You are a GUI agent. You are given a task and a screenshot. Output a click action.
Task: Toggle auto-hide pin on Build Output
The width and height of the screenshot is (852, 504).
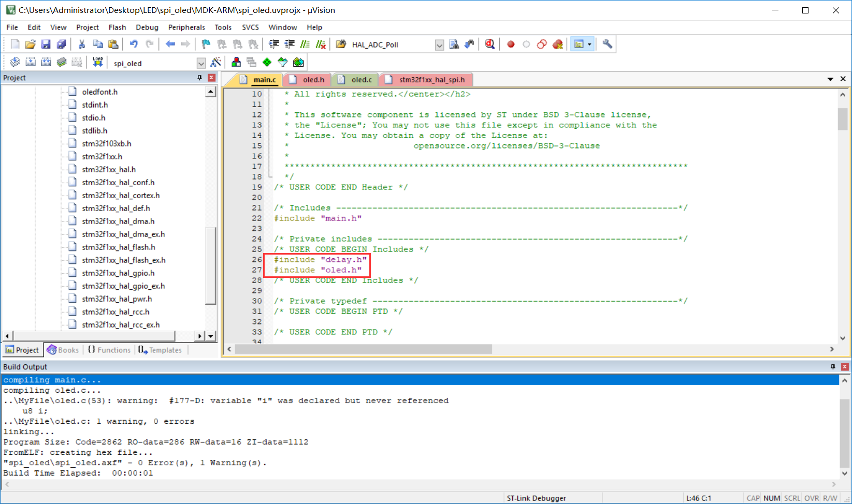click(x=833, y=367)
